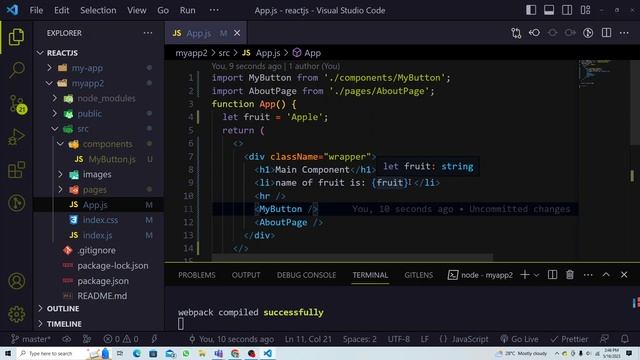Viewport: 640px width, 360px height.
Task: Toggle the Primary Side Bar
Action: click(x=531, y=10)
